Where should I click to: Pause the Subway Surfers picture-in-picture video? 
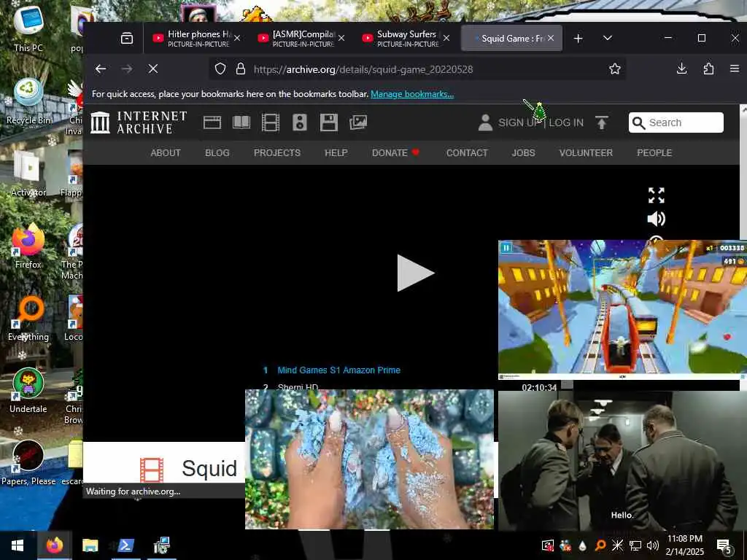tap(506, 248)
